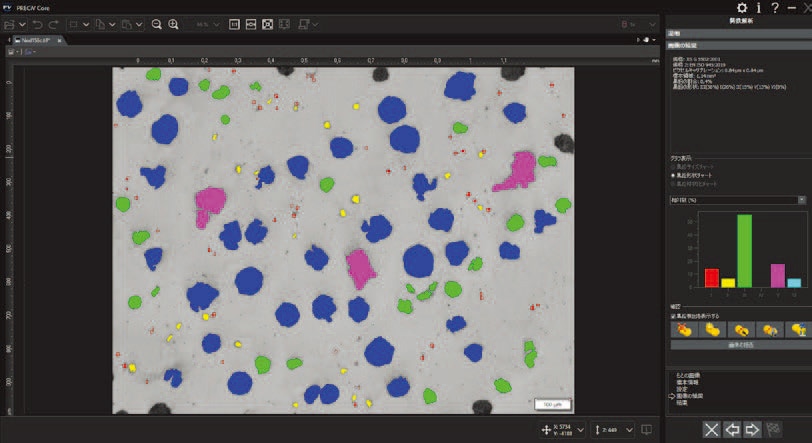
Task: Click the open file icon in toolbar
Action: (x=9, y=24)
